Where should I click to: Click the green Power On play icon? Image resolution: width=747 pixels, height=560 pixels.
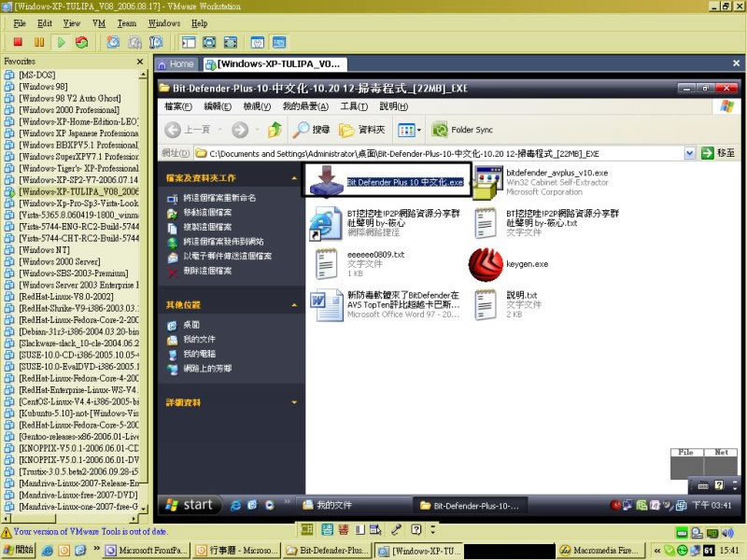[61, 42]
